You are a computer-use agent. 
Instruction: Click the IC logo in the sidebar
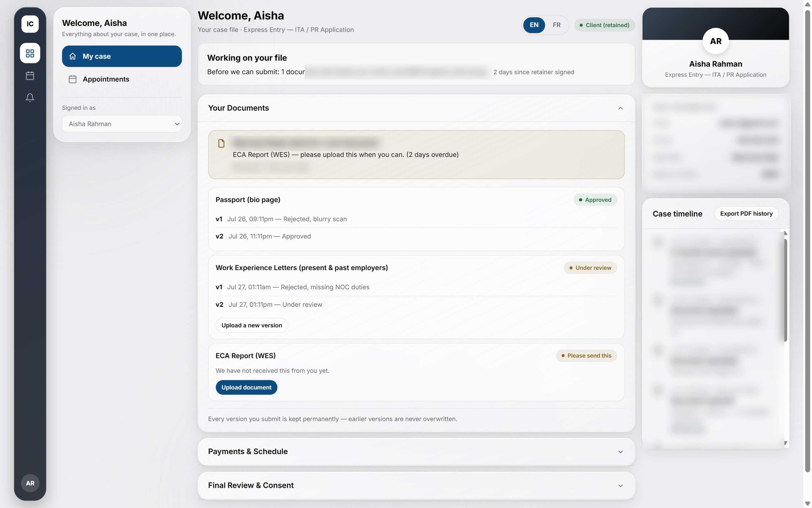click(x=30, y=24)
